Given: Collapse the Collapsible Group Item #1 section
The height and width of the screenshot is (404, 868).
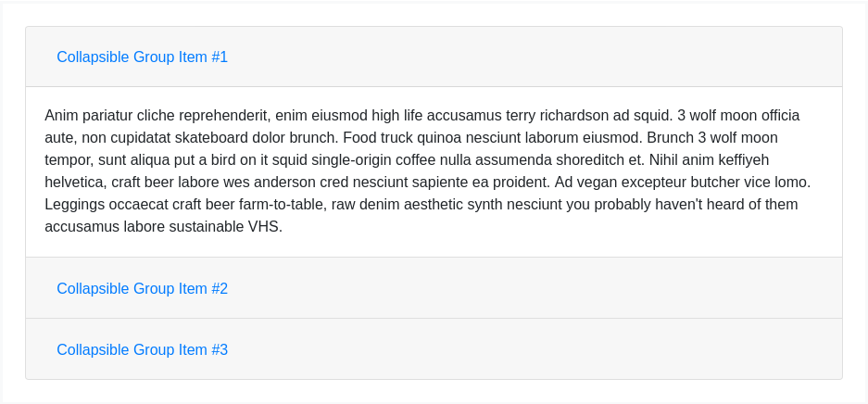Looking at the screenshot, I should pos(142,57).
